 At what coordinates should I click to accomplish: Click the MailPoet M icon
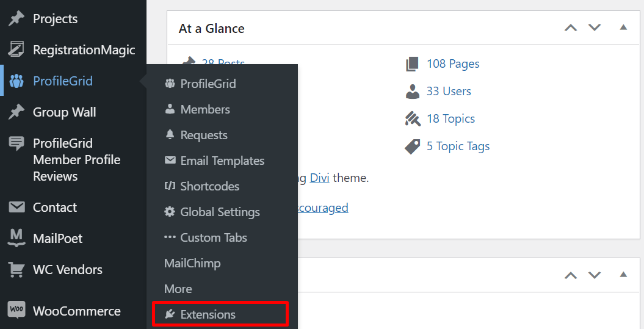coord(16,238)
